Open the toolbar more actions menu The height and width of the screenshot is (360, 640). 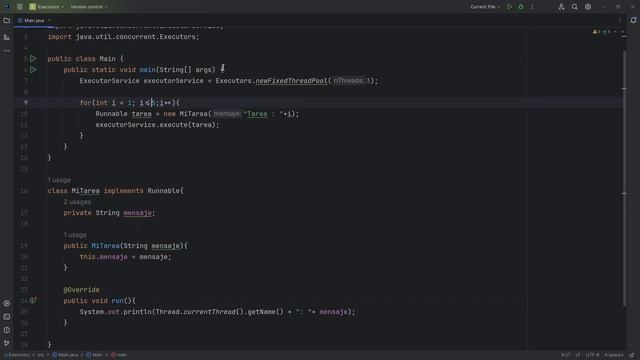(x=532, y=7)
